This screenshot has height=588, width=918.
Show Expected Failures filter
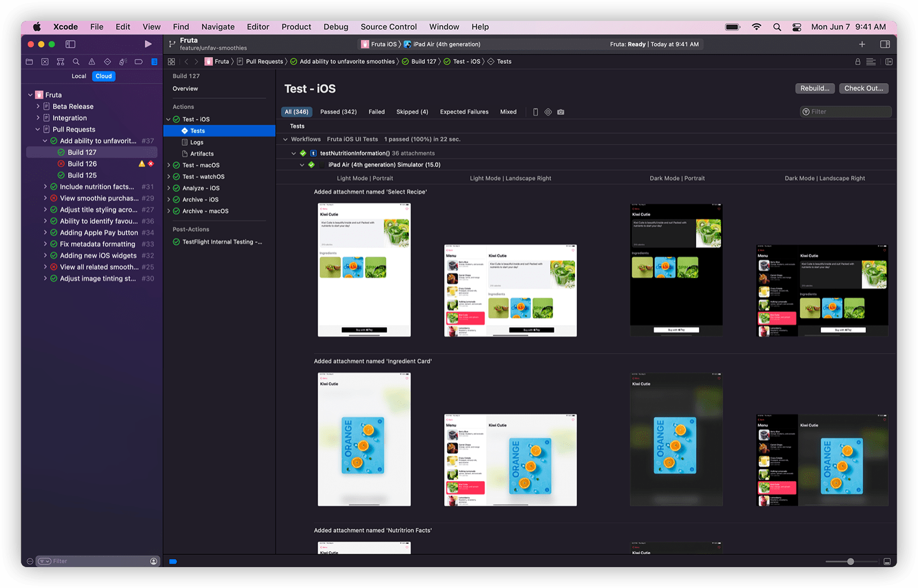464,112
